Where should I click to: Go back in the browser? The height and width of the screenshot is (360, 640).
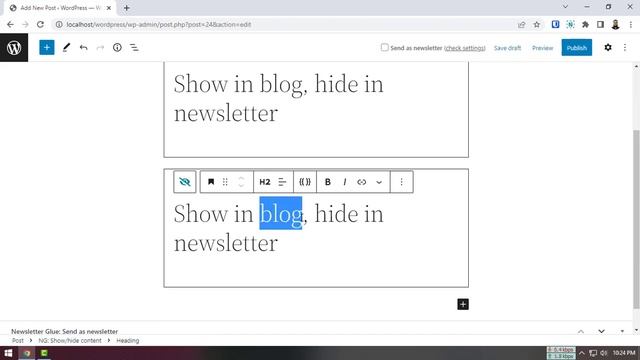pos(10,24)
